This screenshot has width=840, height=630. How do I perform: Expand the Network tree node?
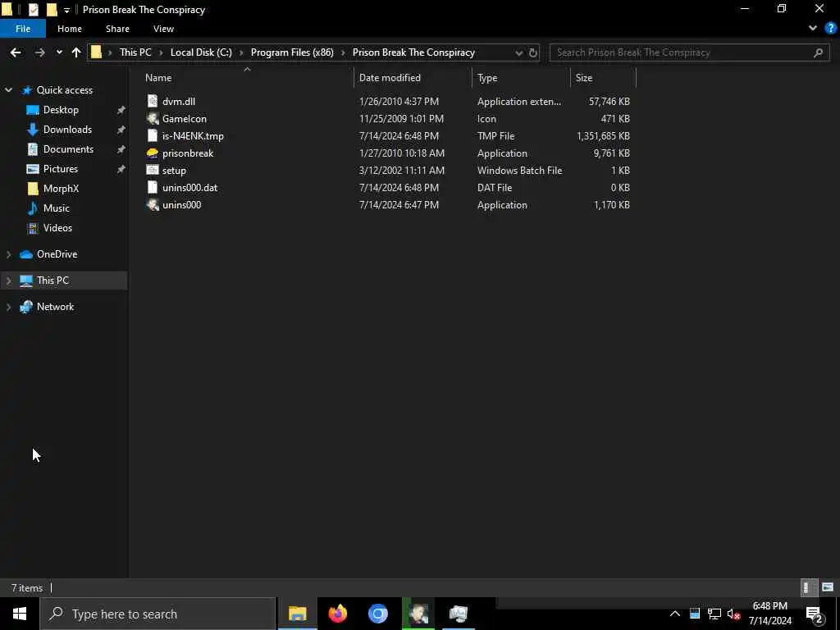[x=8, y=307]
